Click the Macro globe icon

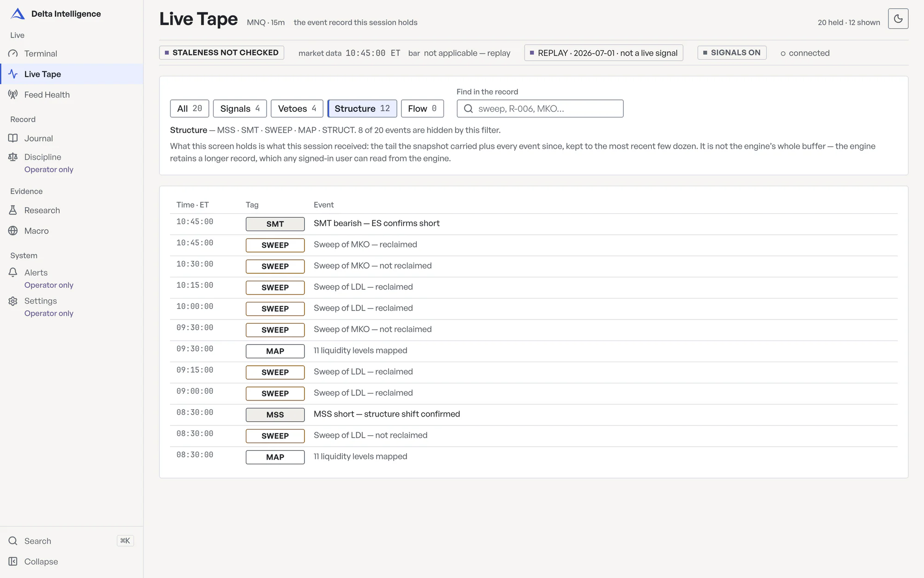(13, 231)
